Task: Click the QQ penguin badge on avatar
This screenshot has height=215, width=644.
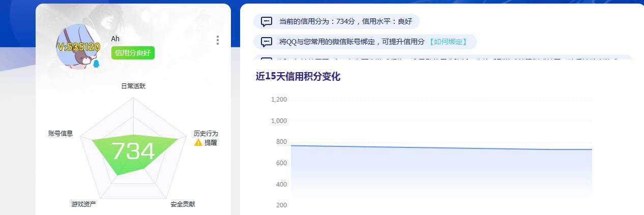Action: [96, 64]
